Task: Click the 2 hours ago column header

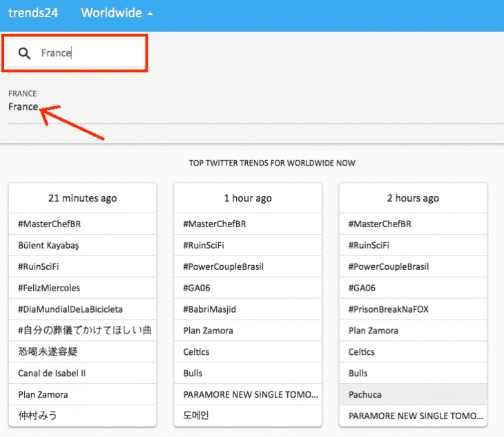Action: (413, 198)
